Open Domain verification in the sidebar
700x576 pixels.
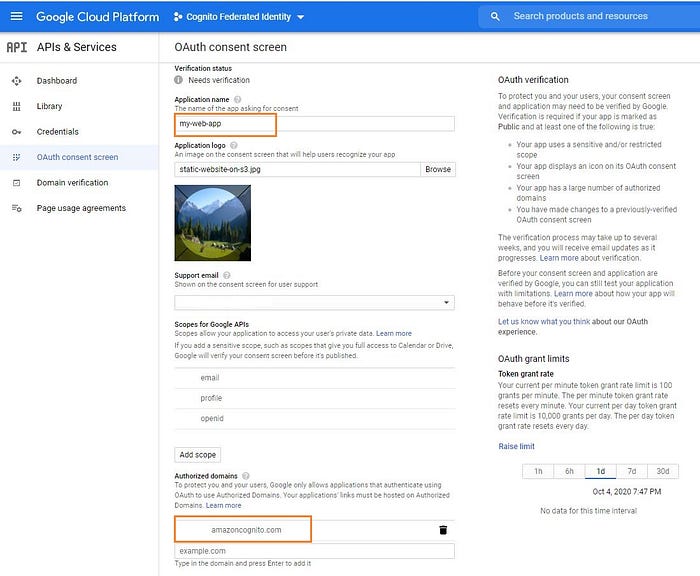(x=72, y=183)
